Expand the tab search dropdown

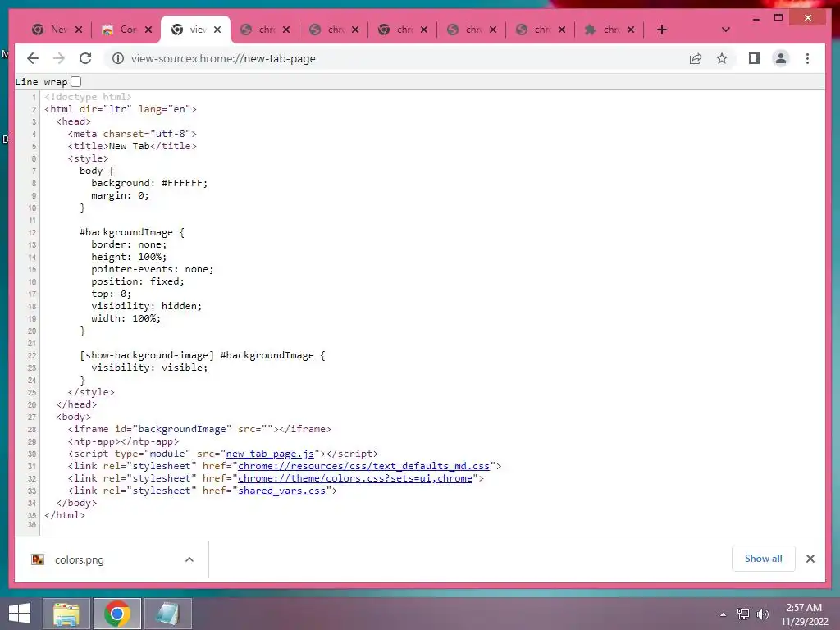pyautogui.click(x=725, y=30)
